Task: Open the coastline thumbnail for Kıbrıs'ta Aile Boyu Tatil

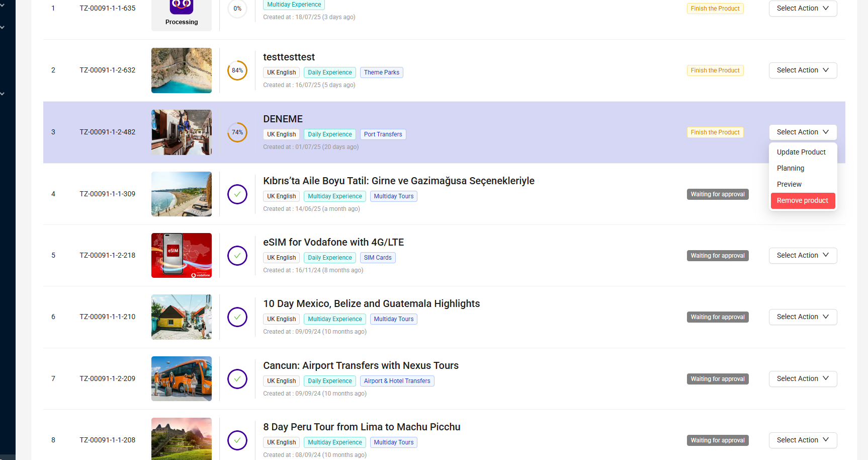Action: pos(182,194)
